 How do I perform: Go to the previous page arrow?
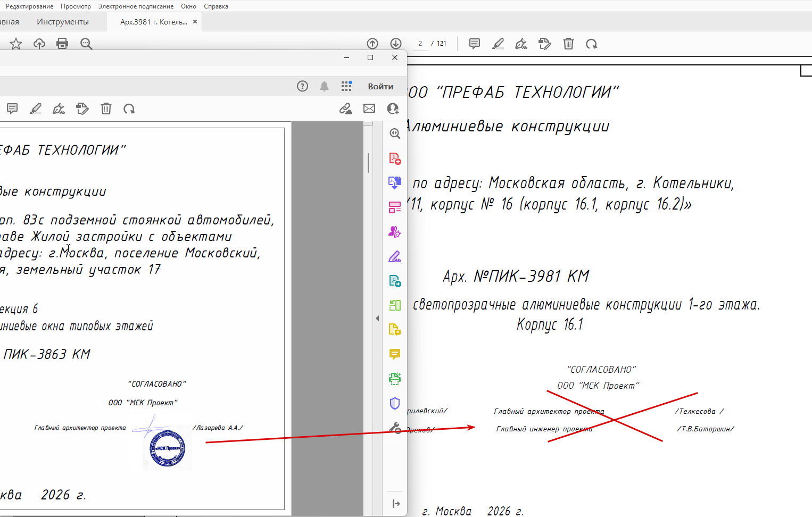(372, 44)
